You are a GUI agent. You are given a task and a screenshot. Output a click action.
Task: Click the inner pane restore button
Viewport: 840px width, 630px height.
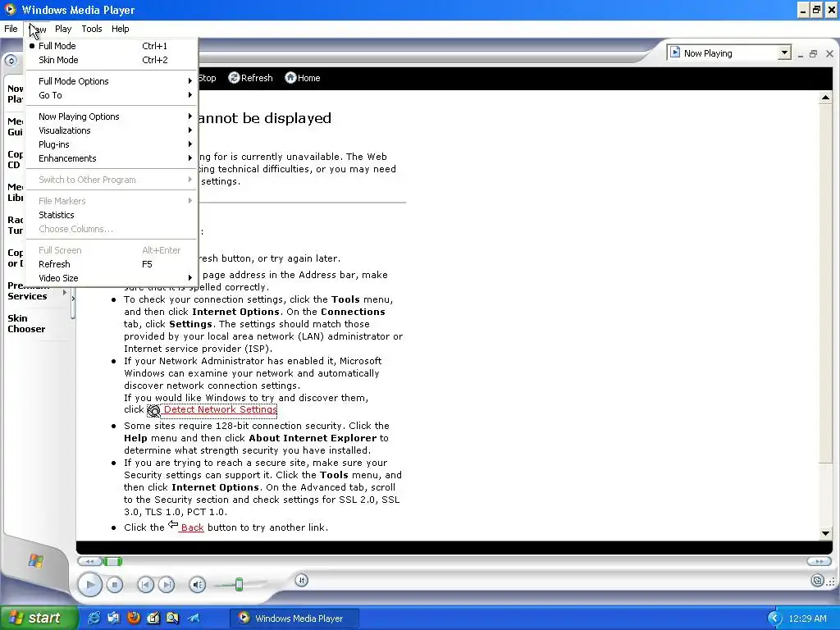point(813,53)
